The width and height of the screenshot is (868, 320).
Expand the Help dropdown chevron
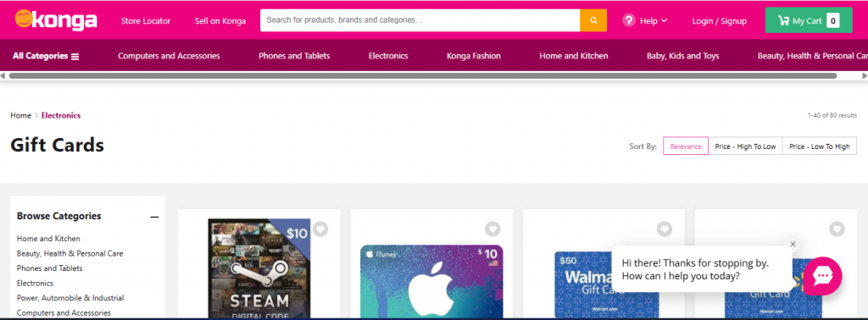(665, 20)
